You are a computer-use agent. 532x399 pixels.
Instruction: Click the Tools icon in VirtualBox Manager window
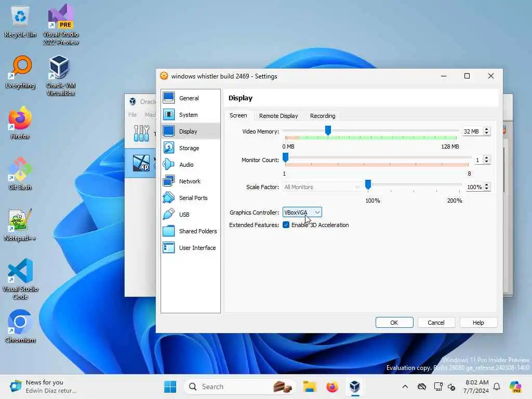141,133
